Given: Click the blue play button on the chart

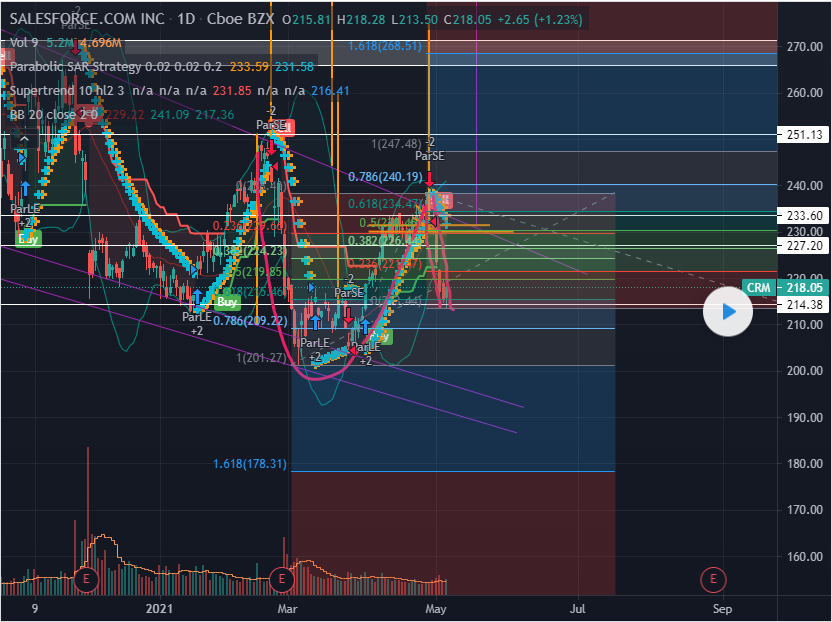Looking at the screenshot, I should pyautogui.click(x=727, y=312).
